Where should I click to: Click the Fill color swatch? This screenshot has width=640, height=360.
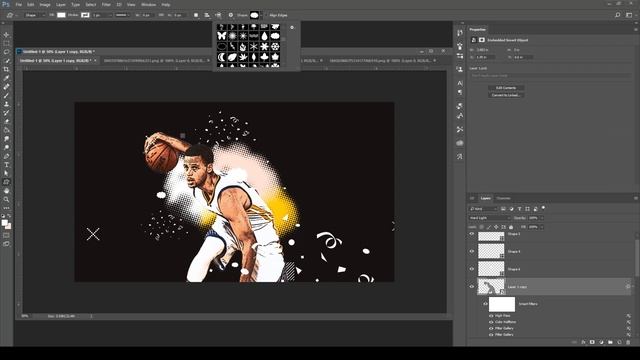[x=61, y=15]
